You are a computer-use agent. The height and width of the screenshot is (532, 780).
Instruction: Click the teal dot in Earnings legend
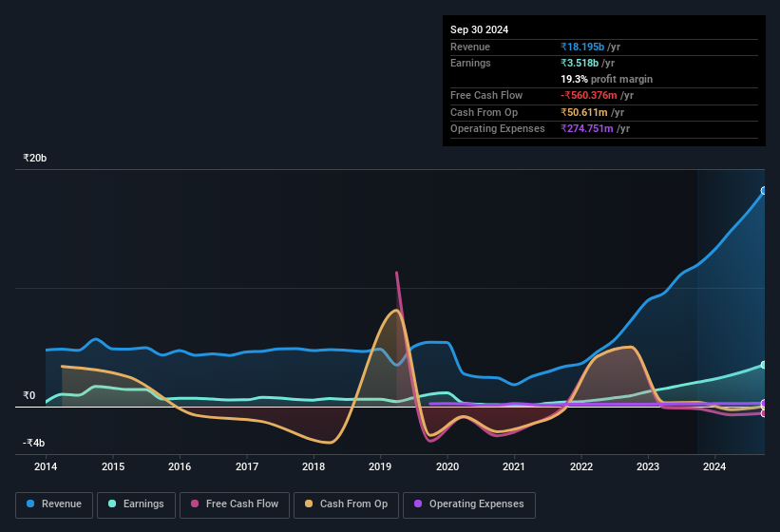[112, 503]
